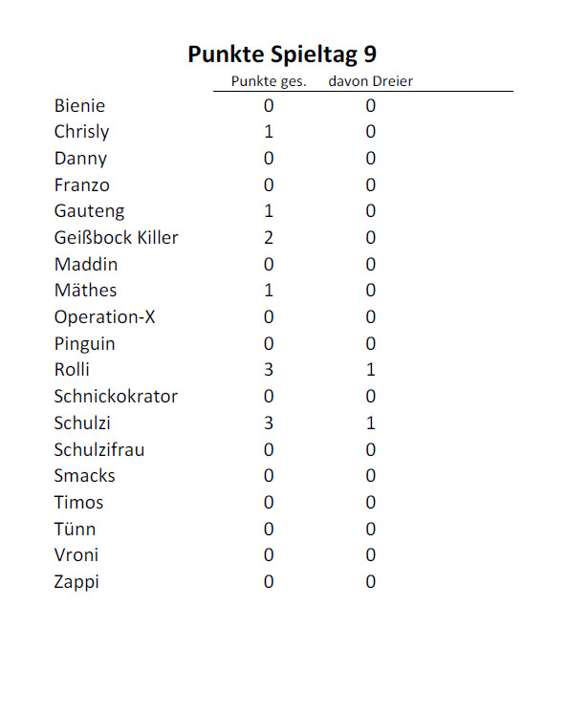Click the Schulzifrau row label
588x715 pixels.
(x=99, y=449)
